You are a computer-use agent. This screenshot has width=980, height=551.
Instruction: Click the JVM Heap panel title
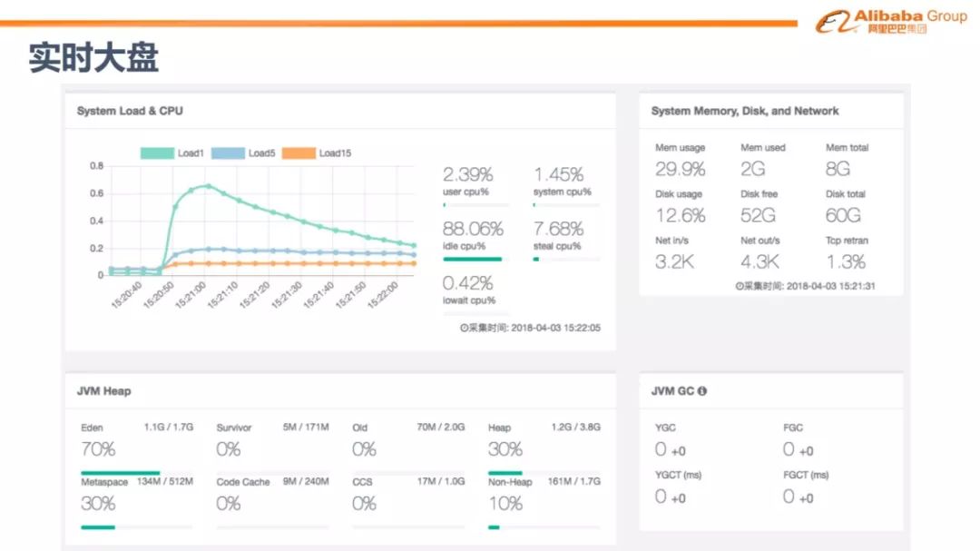pyautogui.click(x=103, y=391)
